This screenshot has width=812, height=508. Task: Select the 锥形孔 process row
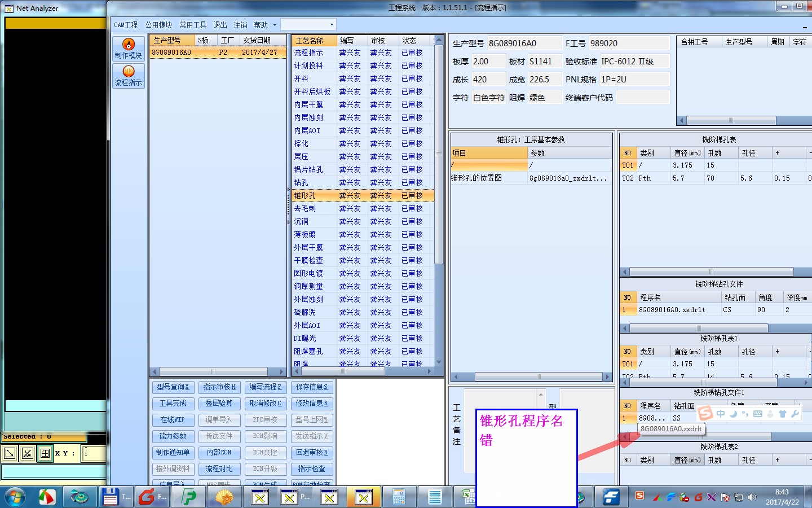coord(363,195)
